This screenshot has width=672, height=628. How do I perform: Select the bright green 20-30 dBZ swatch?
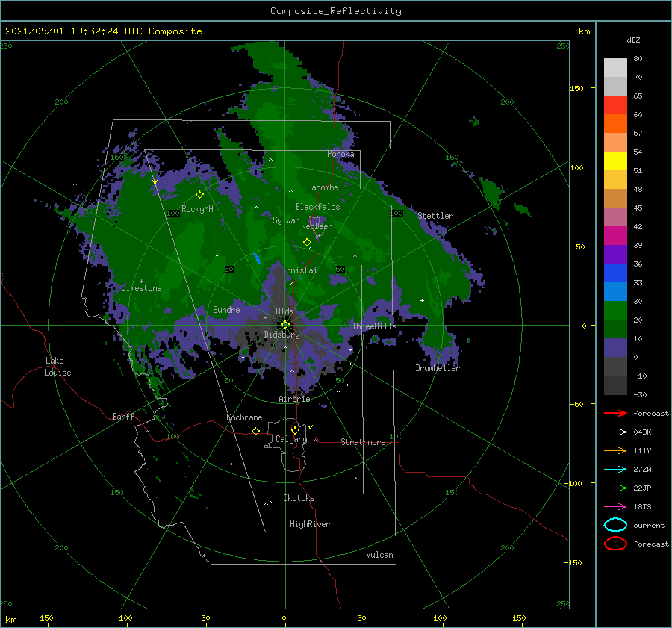pyautogui.click(x=615, y=311)
